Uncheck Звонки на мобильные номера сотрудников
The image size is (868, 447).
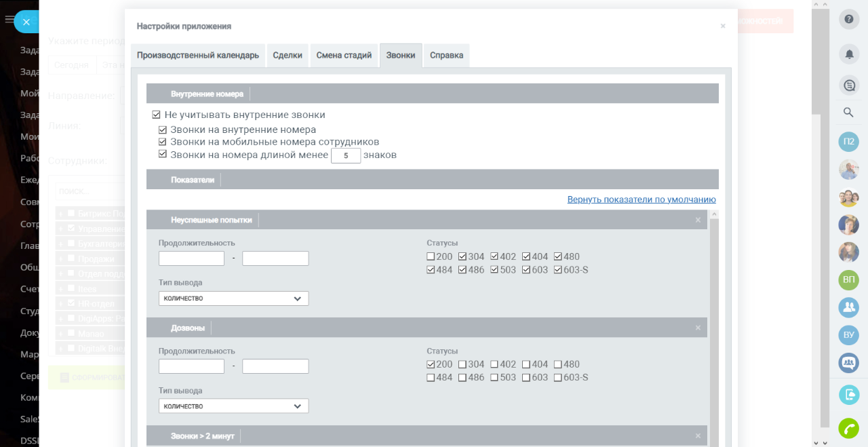click(x=163, y=142)
